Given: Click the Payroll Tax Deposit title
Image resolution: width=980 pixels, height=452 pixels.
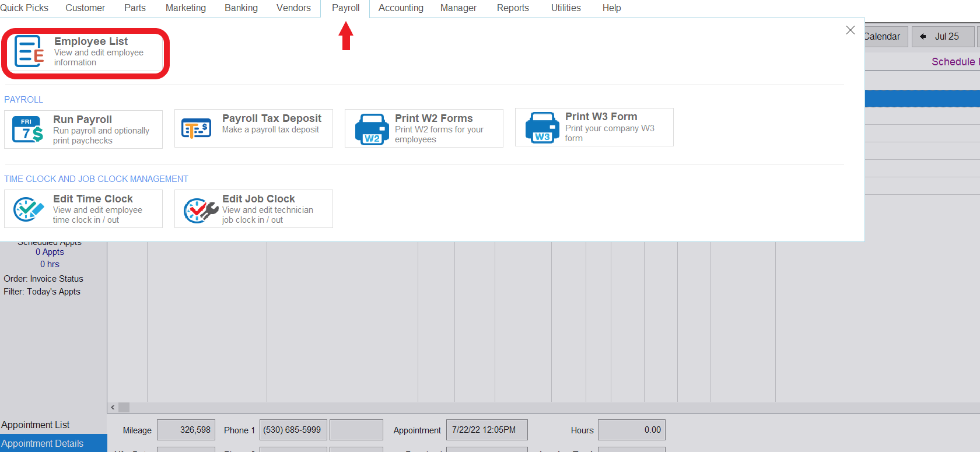Looking at the screenshot, I should coord(271,118).
